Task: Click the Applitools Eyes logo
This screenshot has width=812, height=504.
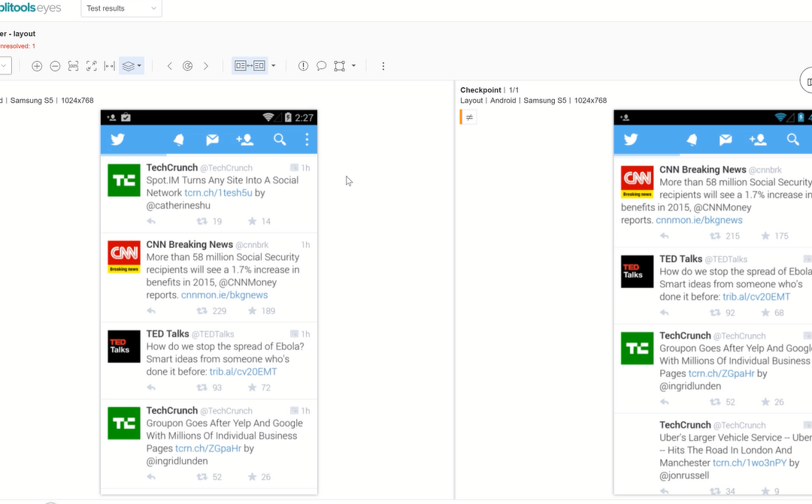Action: (x=31, y=8)
